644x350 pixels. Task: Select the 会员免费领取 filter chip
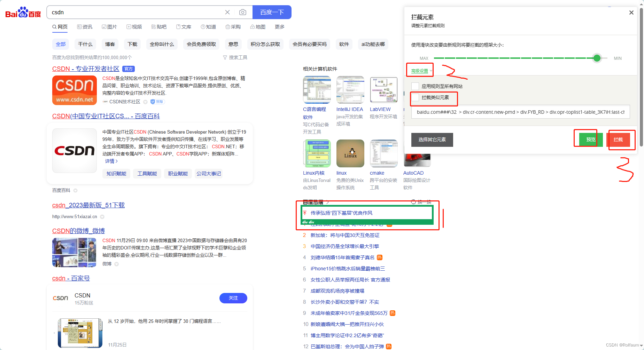(x=201, y=44)
